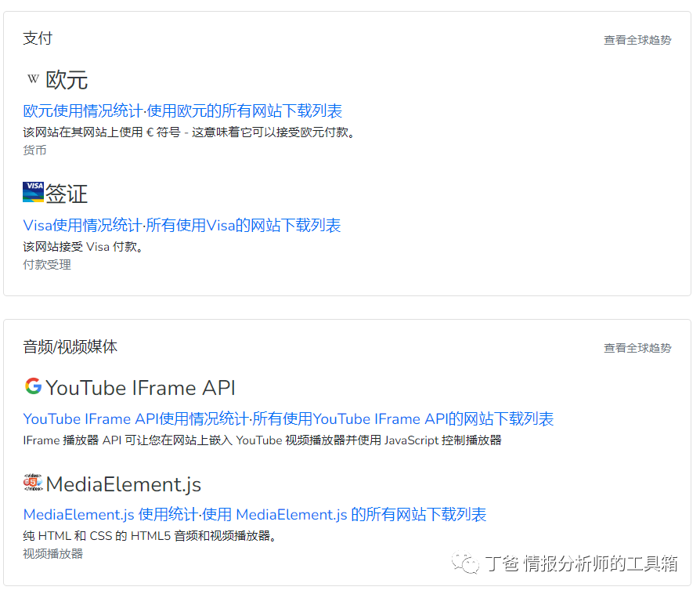Click the 付款受理 category tag
The height and width of the screenshot is (594, 700).
click(x=47, y=265)
